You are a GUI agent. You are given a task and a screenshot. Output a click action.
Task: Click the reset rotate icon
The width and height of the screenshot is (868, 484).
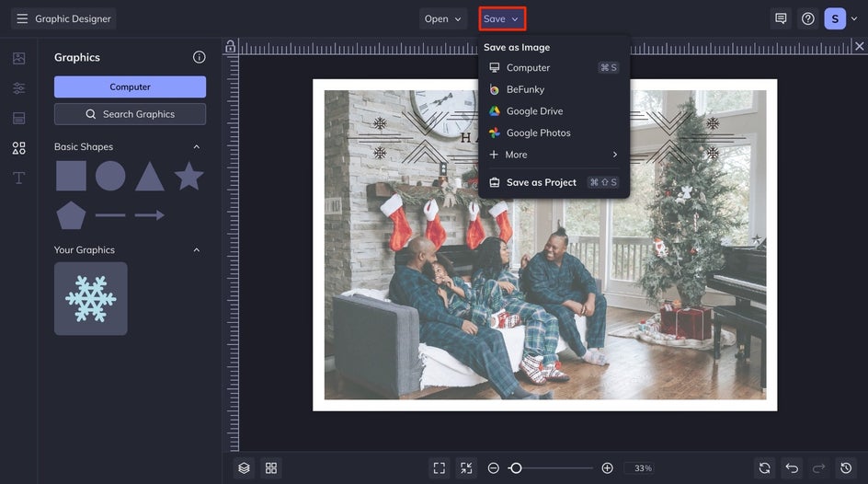764,468
